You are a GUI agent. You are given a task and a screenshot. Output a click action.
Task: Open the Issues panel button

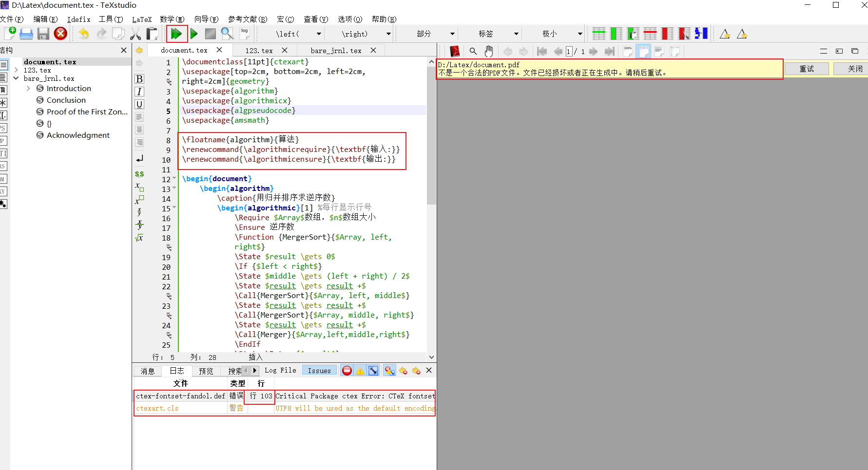click(319, 370)
